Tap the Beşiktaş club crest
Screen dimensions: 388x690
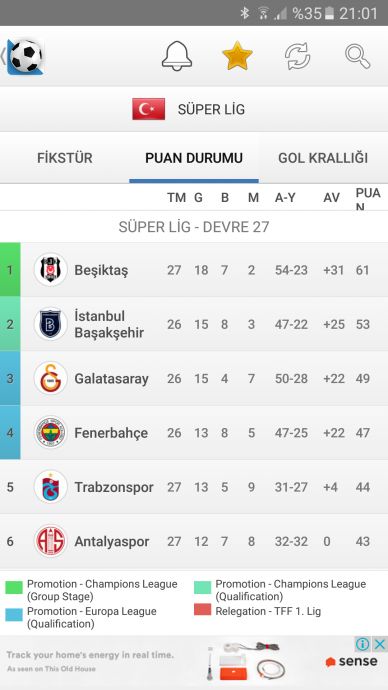point(51,269)
